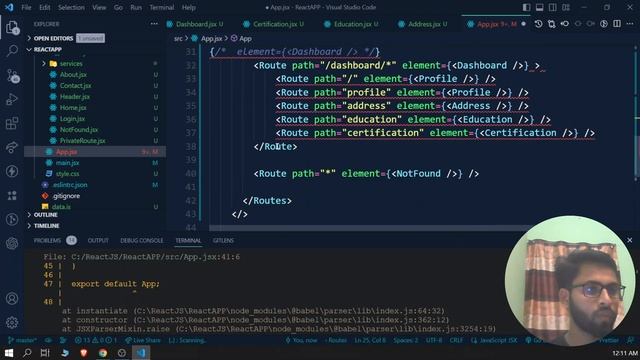
Task: Click the Live Share status bar item
Action: (142, 340)
